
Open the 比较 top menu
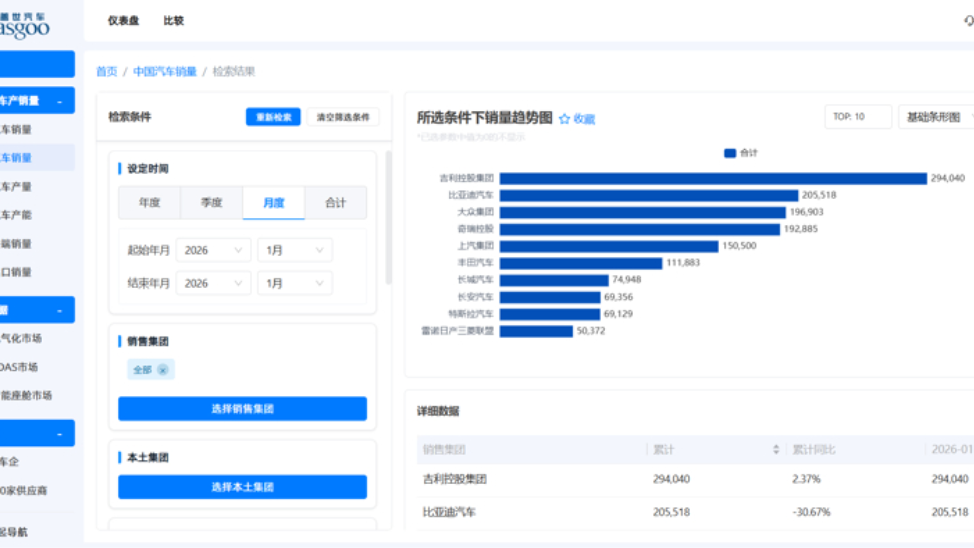[x=173, y=21]
